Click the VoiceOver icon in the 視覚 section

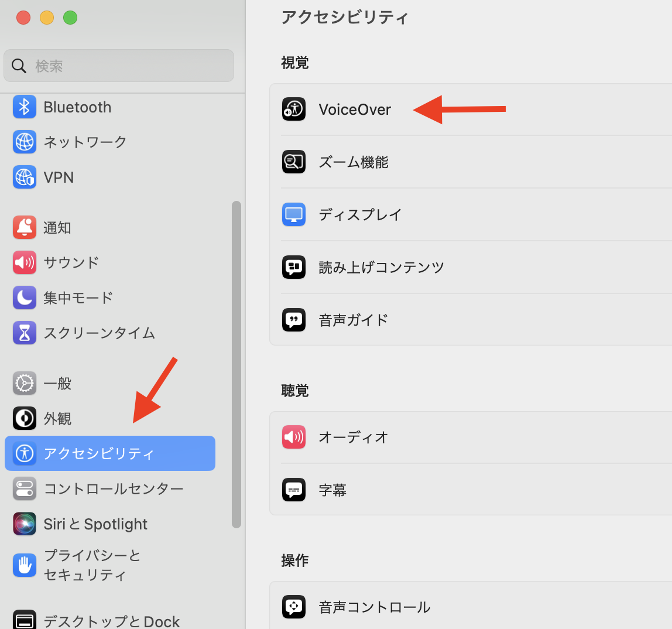click(294, 110)
